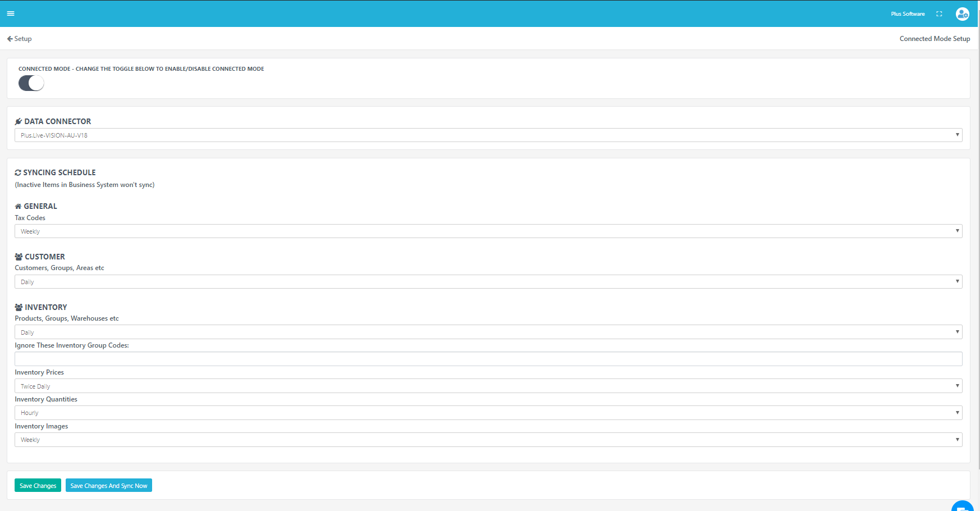
Task: Click the Tax Codes label
Action: click(x=30, y=218)
